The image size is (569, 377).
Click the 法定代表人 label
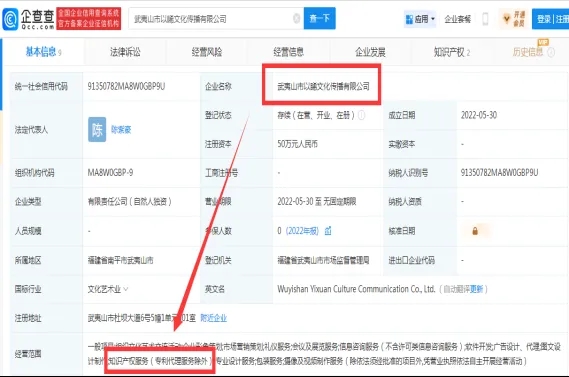click(x=31, y=130)
